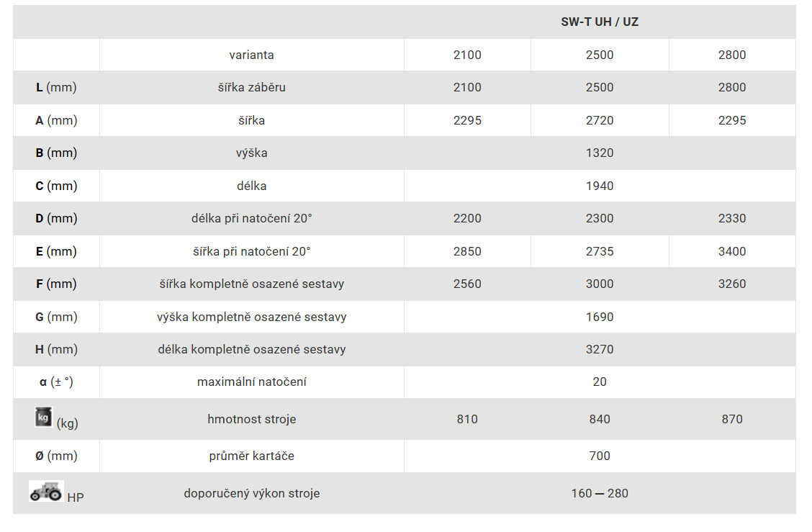Click the value 1940 for délka
This screenshot has height=532, width=812.
pos(600,186)
